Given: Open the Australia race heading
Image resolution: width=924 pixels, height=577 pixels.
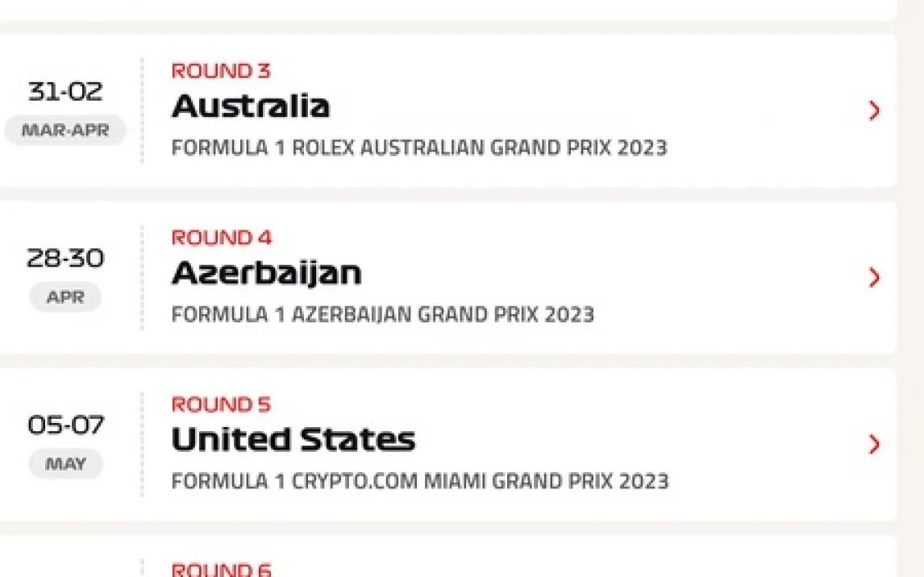Looking at the screenshot, I should click(251, 106).
